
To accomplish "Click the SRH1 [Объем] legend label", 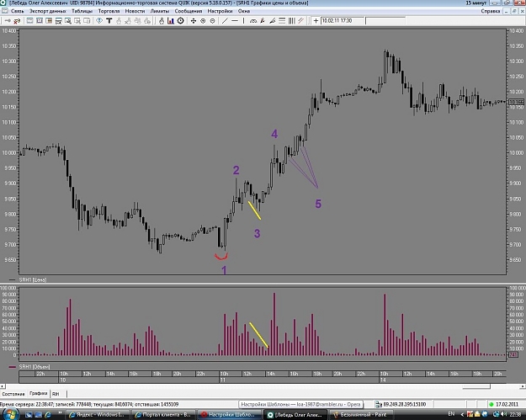I will click(35, 367).
